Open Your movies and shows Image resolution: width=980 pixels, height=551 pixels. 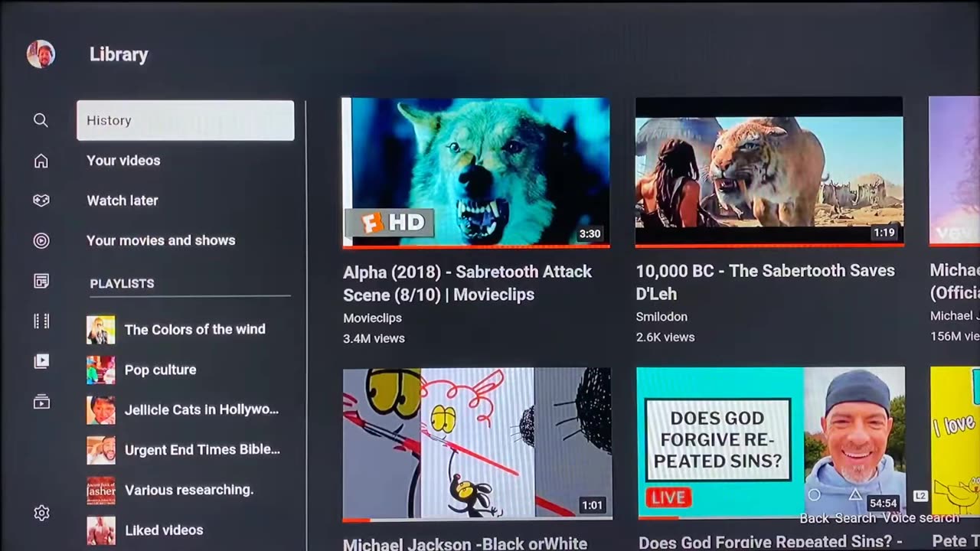pyautogui.click(x=161, y=240)
